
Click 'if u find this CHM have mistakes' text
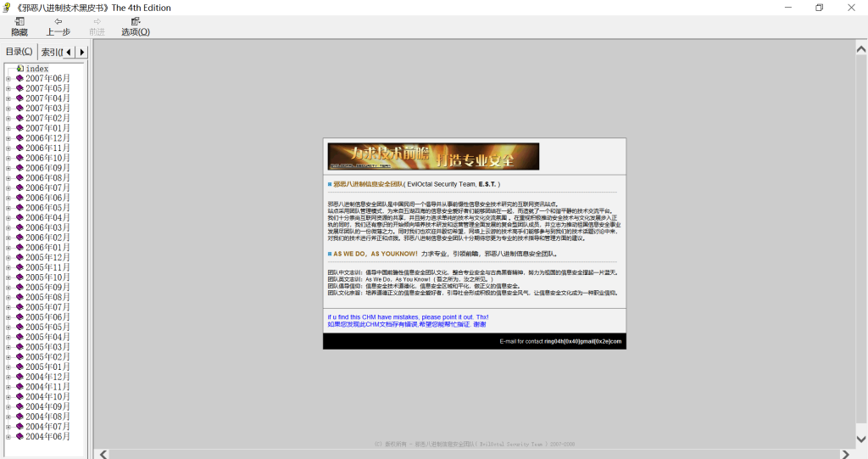click(x=408, y=317)
